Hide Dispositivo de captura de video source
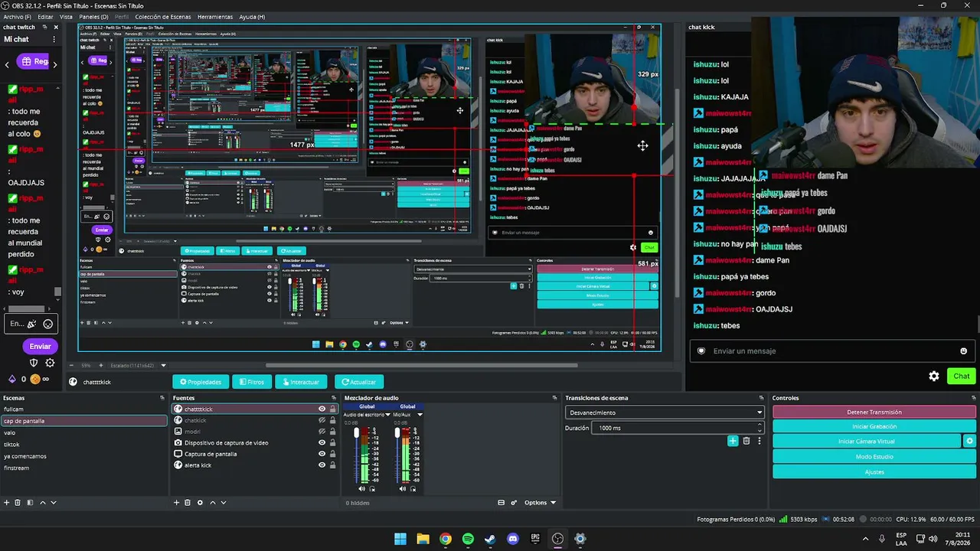Image resolution: width=980 pixels, height=551 pixels. (322, 442)
